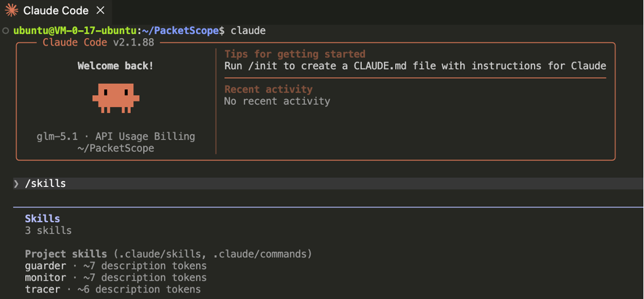
Task: Click the 'Recent activity' heading
Action: [268, 89]
